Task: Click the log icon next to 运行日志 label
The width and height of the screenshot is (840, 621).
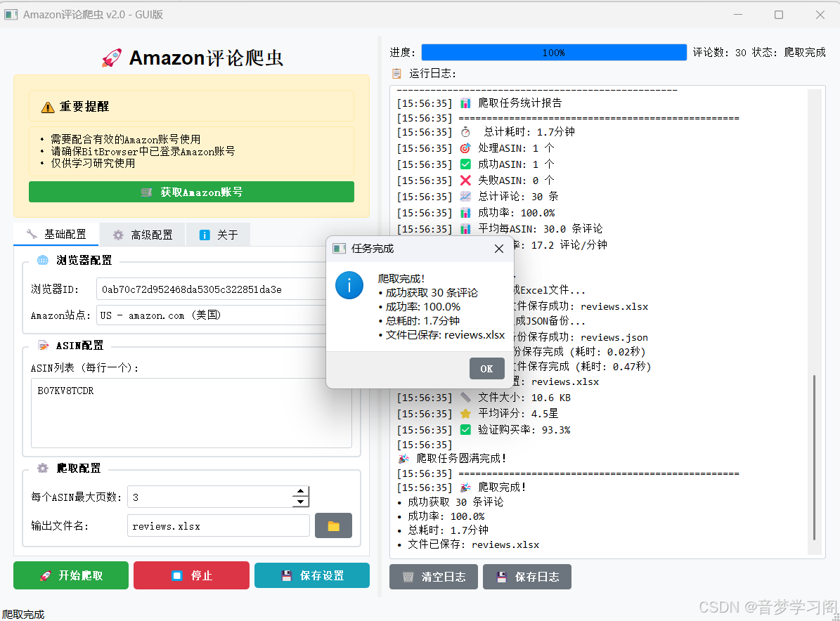Action: click(x=395, y=72)
